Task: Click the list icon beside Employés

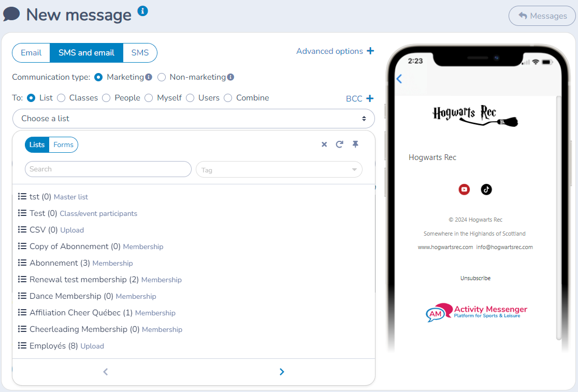Action: coord(22,345)
